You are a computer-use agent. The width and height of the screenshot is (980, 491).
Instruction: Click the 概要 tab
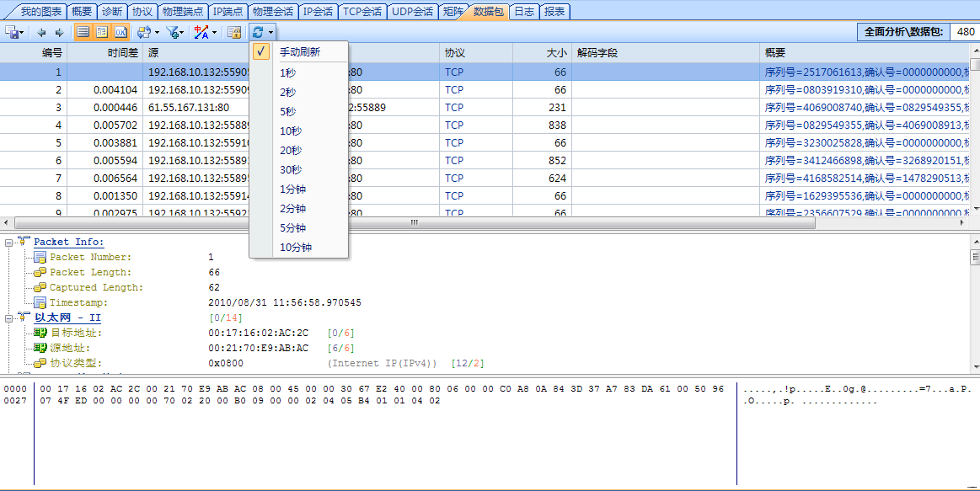click(80, 11)
